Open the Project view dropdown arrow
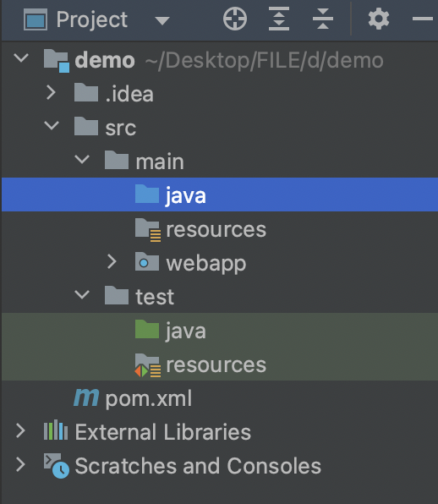This screenshot has width=438, height=504. click(x=162, y=21)
